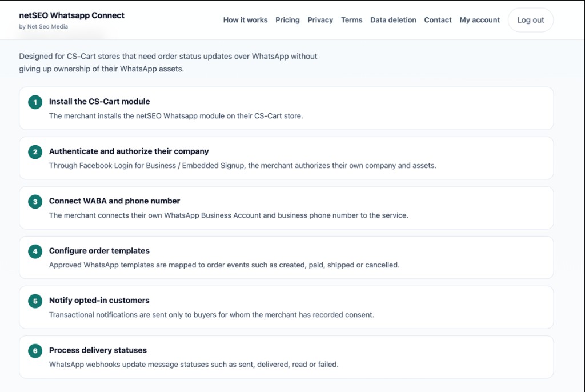The height and width of the screenshot is (392, 585).
Task: Click 'WhatsApp webhooks update message statuses' text
Action: click(194, 365)
